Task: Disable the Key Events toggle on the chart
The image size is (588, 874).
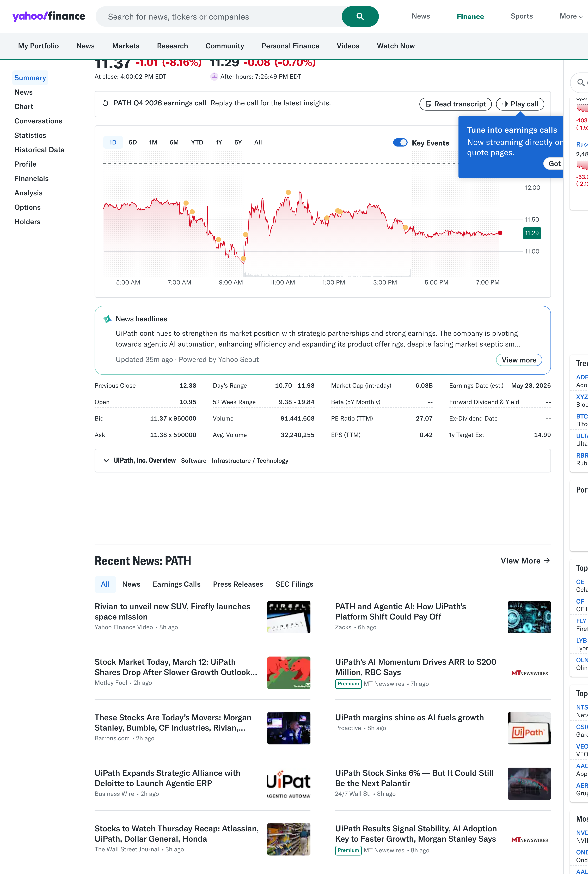Action: click(x=400, y=143)
